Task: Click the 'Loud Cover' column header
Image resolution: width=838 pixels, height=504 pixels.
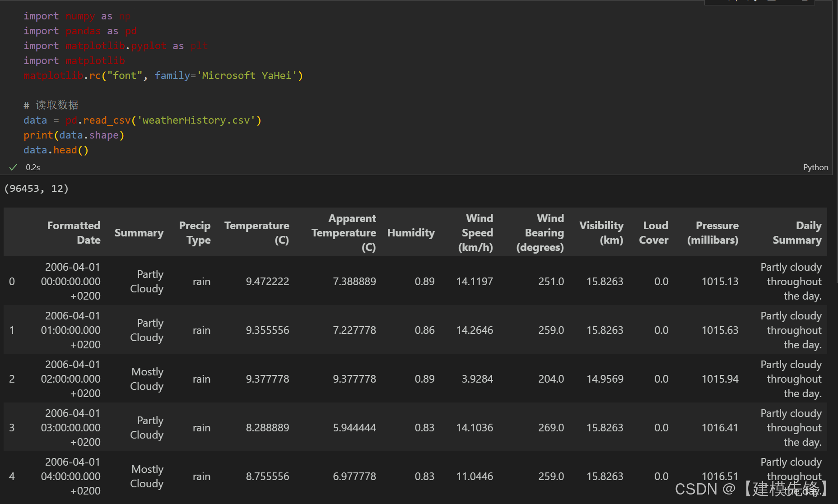Action: point(654,233)
